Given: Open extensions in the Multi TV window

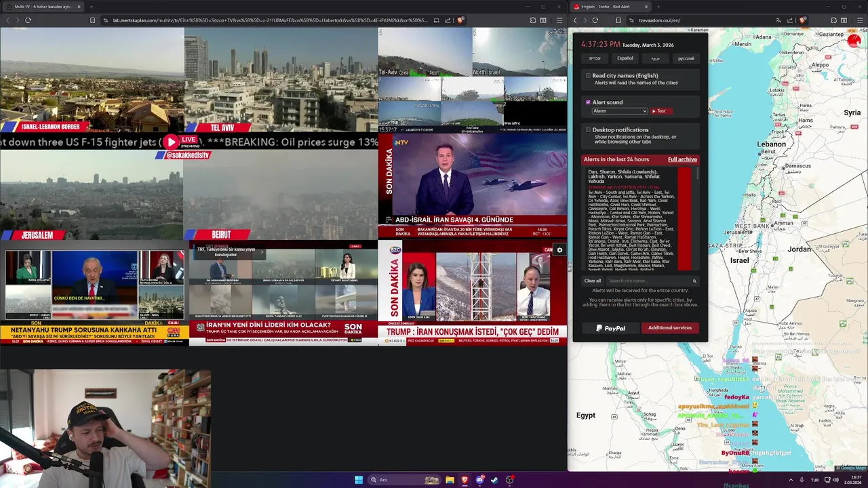Looking at the screenshot, I should point(533,20).
